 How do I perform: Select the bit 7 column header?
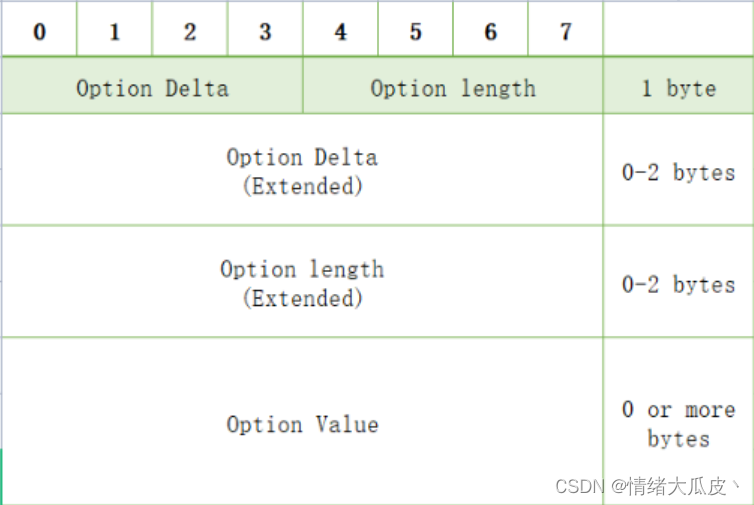565,31
